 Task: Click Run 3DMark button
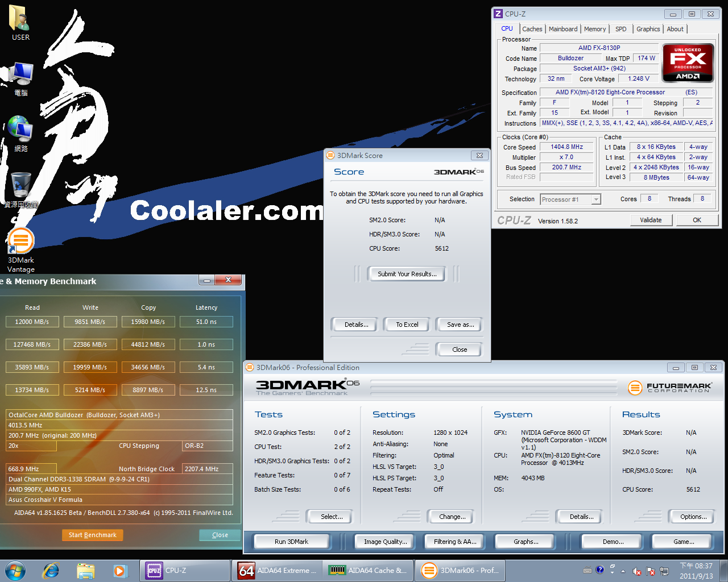[x=291, y=542]
